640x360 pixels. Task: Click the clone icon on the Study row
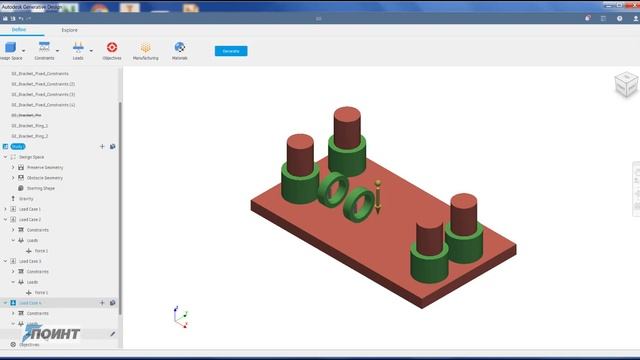coord(113,147)
